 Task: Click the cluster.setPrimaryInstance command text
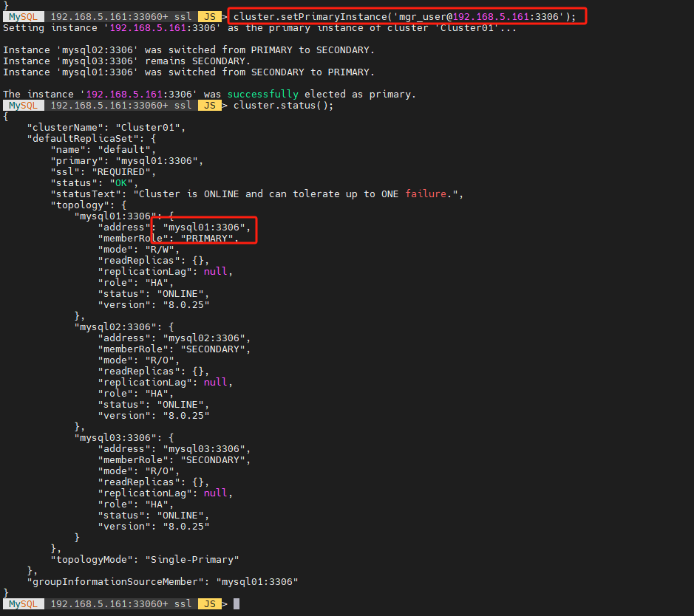404,17
